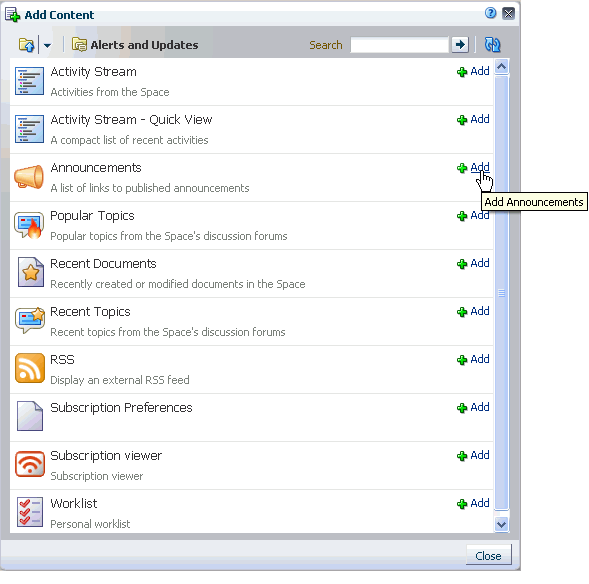Add Activity Stream - Quick View
The width and height of the screenshot is (589, 584).
coord(480,119)
